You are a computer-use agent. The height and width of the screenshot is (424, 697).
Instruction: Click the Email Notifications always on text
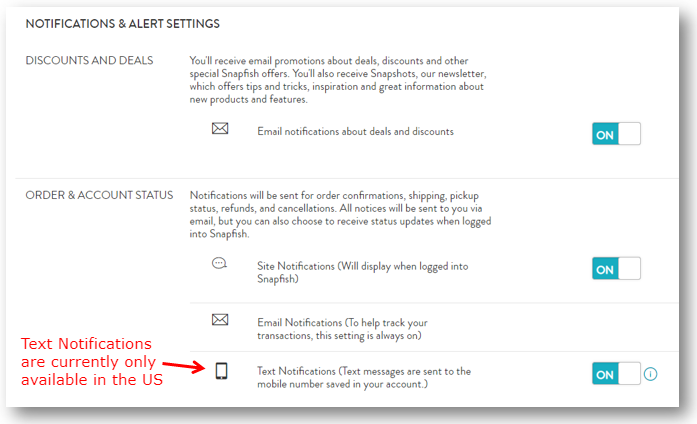(342, 329)
